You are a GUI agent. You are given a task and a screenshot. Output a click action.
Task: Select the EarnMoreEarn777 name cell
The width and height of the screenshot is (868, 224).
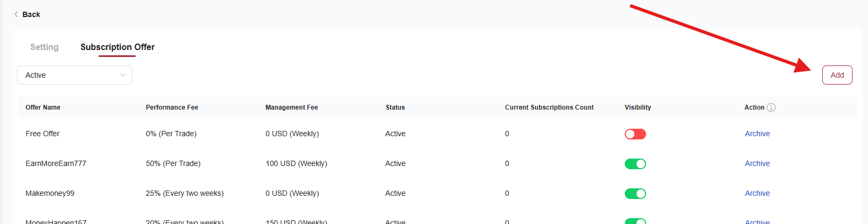point(56,163)
